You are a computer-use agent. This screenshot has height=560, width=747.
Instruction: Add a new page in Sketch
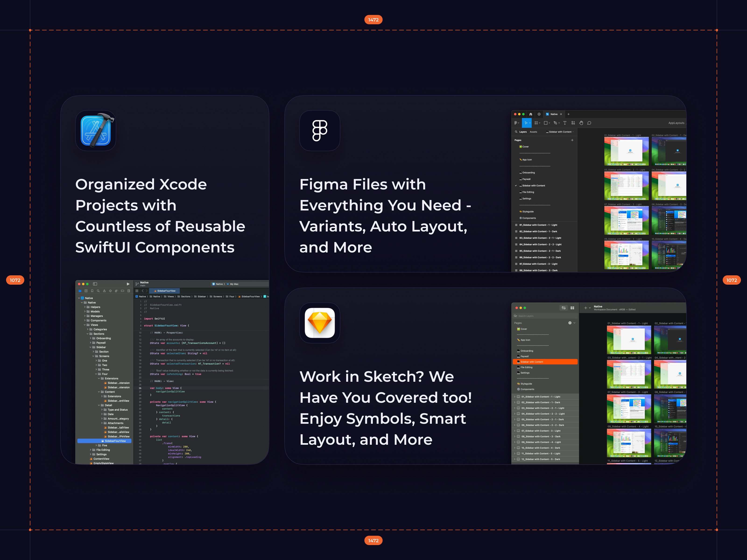pos(570,323)
